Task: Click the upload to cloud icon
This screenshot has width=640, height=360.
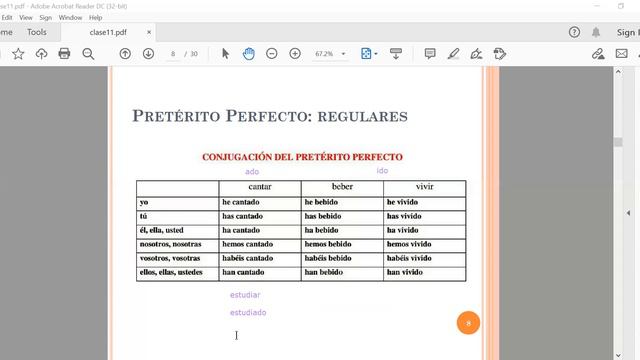Action: tap(41, 54)
